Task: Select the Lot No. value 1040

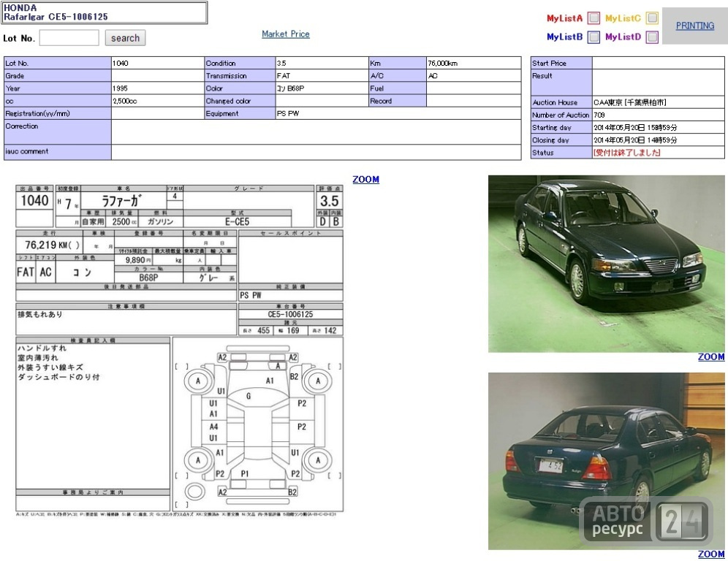Action: click(121, 63)
